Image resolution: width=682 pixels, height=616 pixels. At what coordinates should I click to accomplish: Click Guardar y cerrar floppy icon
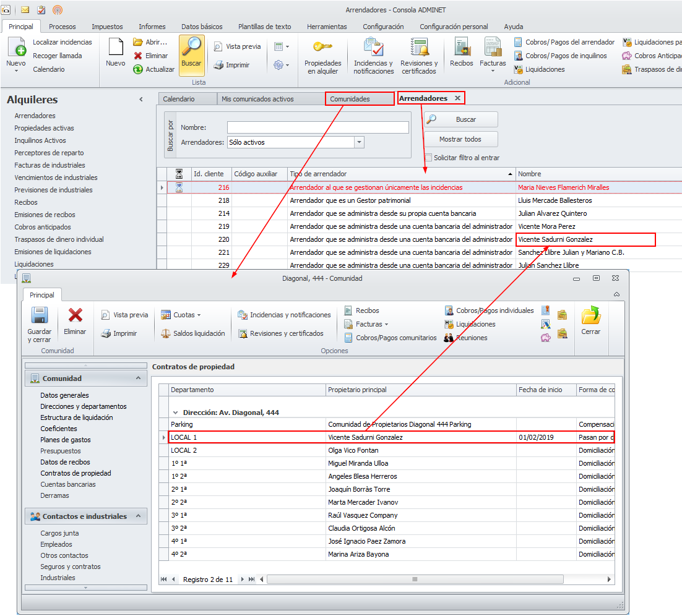[39, 315]
